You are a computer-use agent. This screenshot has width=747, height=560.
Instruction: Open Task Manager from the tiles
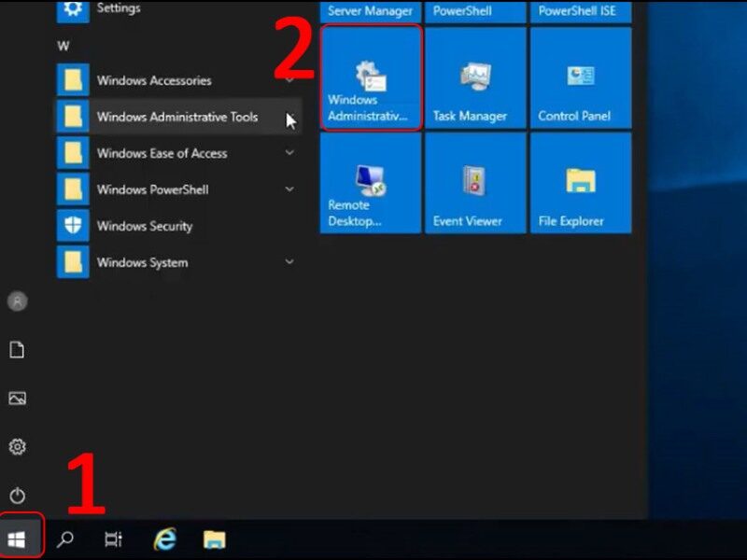[x=475, y=77]
